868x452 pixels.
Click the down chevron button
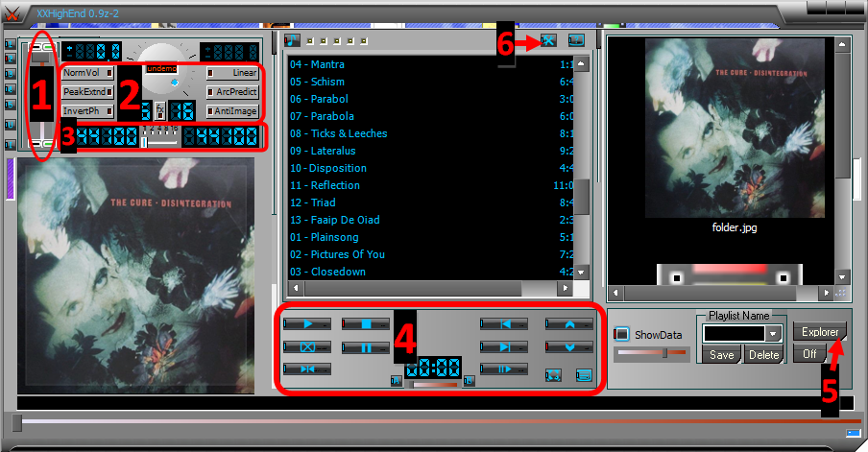click(569, 346)
